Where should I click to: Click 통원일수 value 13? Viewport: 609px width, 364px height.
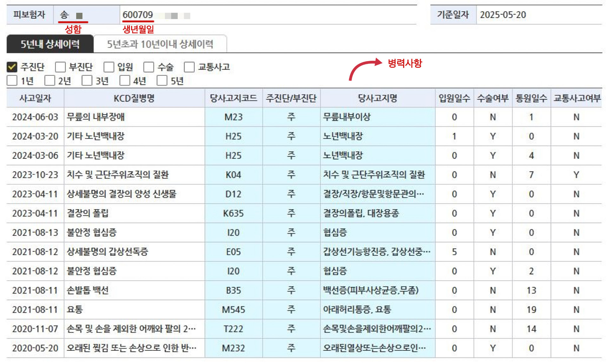click(x=532, y=290)
